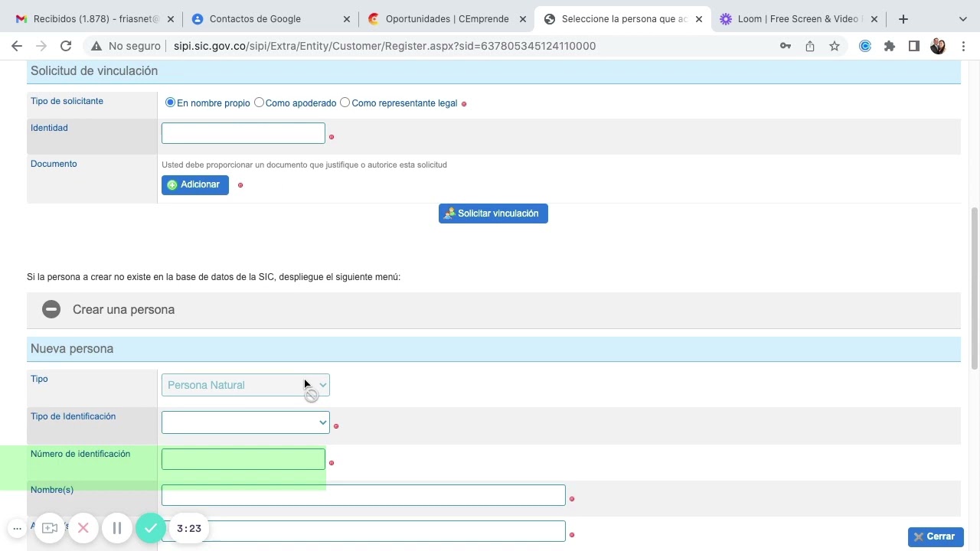The image size is (980, 551).
Task: Cancel the Loom recording
Action: point(83,528)
